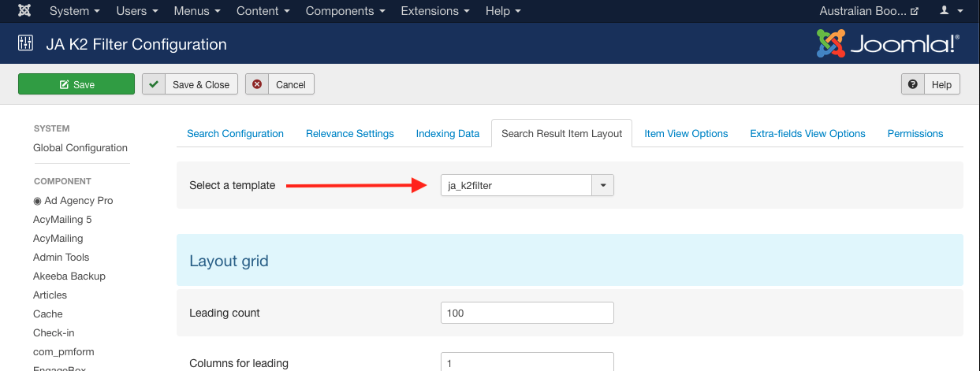Switch to Permissions tab
Viewport: 980px width, 371px height.
point(915,133)
